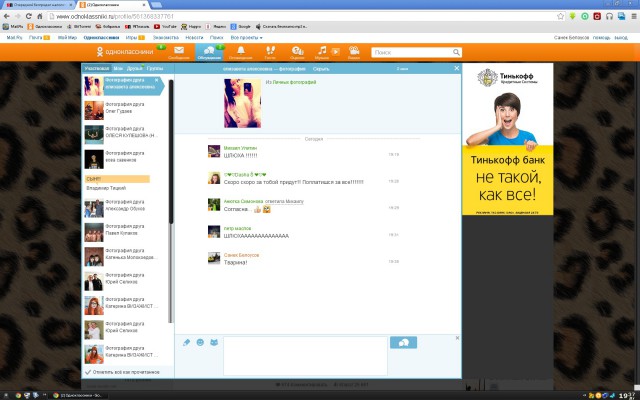The image size is (640, 400).
Task: Click the discussed photo thumbnail
Action: pos(242,103)
